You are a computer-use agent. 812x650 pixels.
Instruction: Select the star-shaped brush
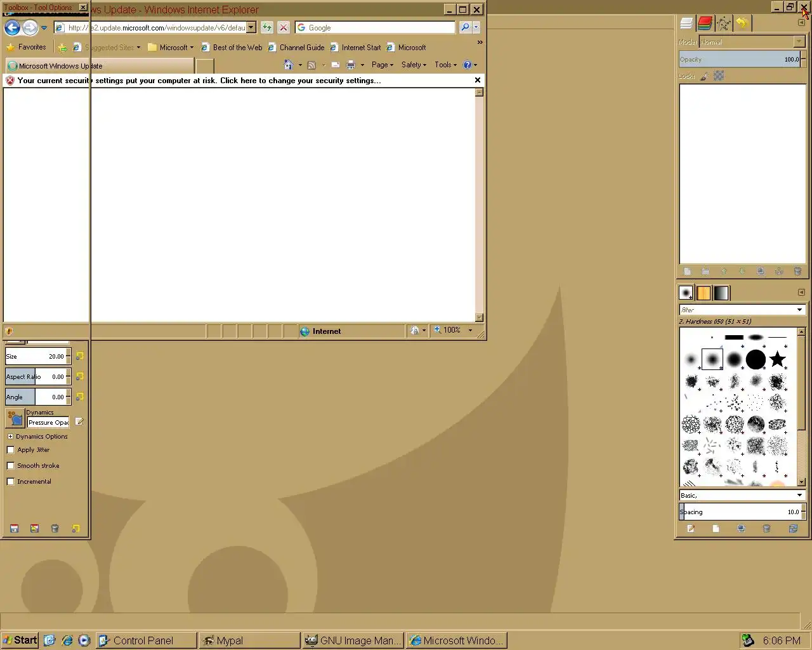777,359
